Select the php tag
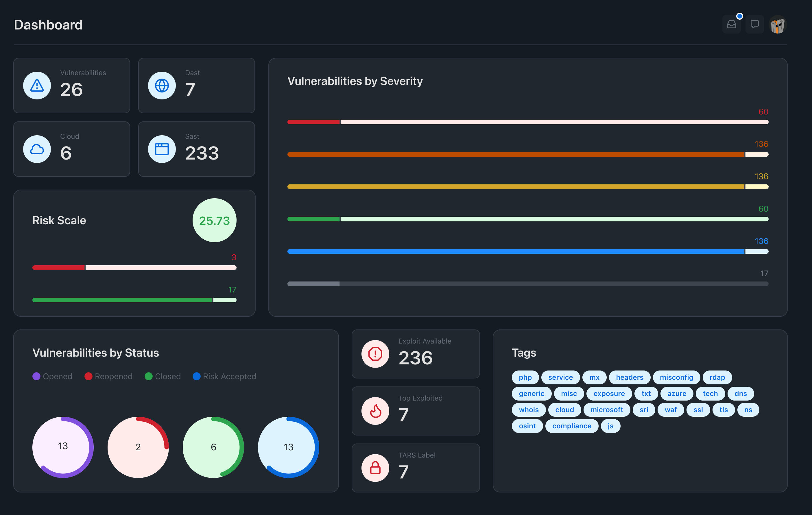This screenshot has height=515, width=812. [525, 377]
